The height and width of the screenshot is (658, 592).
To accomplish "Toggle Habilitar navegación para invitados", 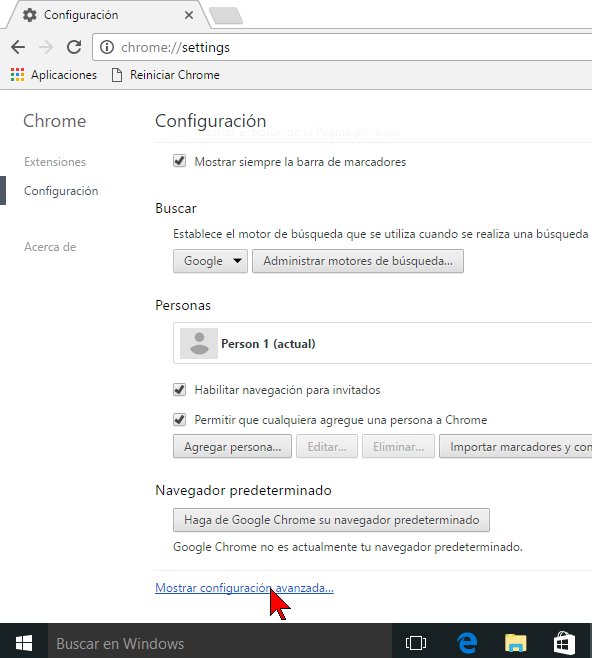I will 180,389.
